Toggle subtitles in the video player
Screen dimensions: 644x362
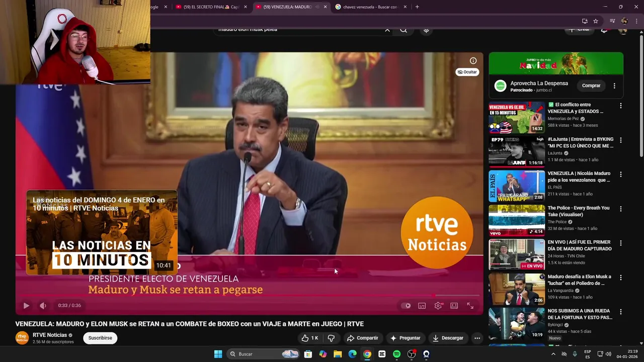[x=422, y=306]
